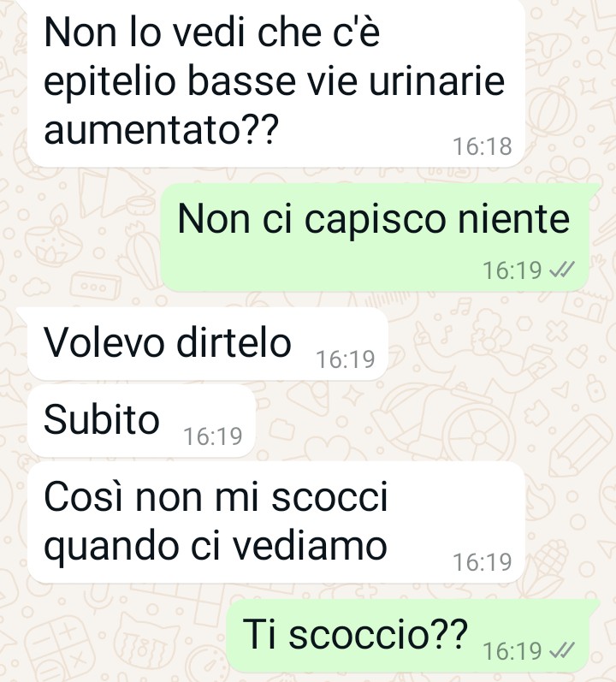Image resolution: width=616 pixels, height=682 pixels.
Task: Tap the double checkmark on 'Non ci capisco niente'
Action: pyautogui.click(x=562, y=270)
